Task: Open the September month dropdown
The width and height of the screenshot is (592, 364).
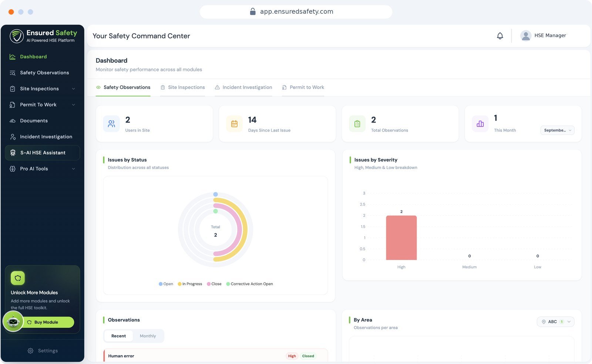Action: [x=557, y=130]
